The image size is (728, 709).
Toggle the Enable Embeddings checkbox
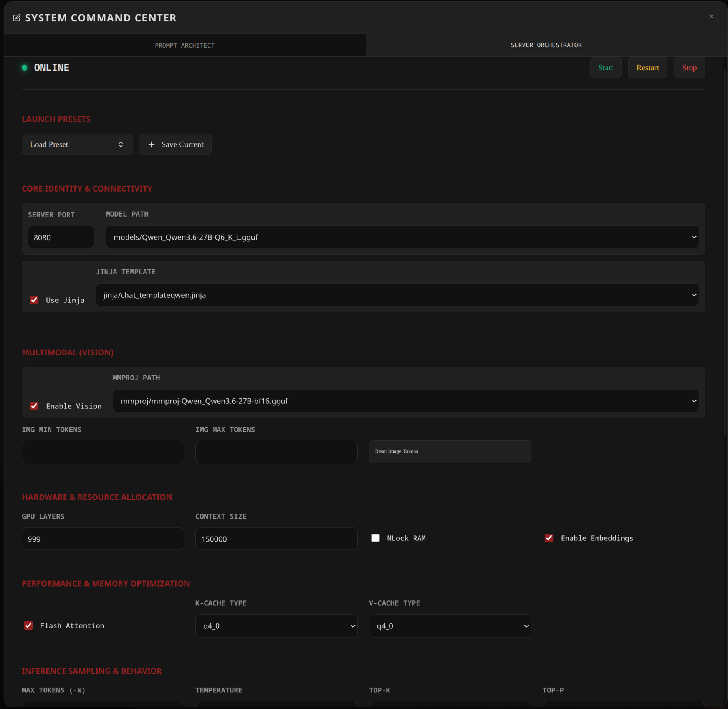[x=549, y=538]
